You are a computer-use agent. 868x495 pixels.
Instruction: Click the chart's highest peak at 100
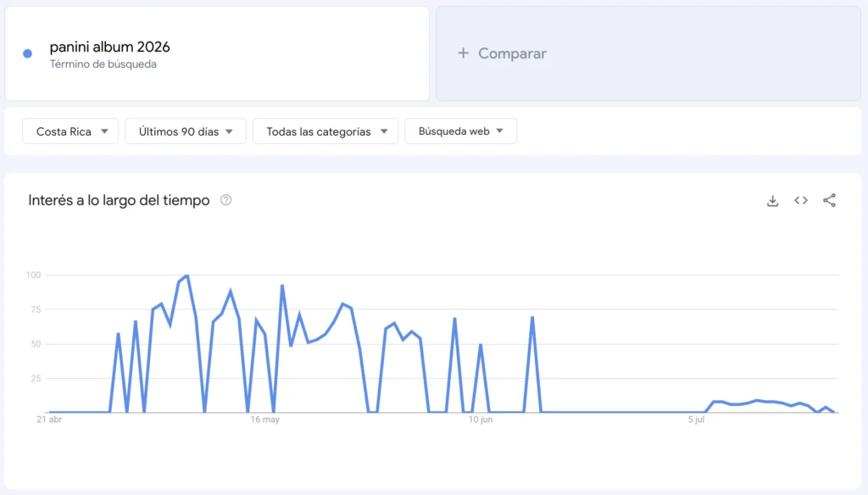click(x=187, y=275)
